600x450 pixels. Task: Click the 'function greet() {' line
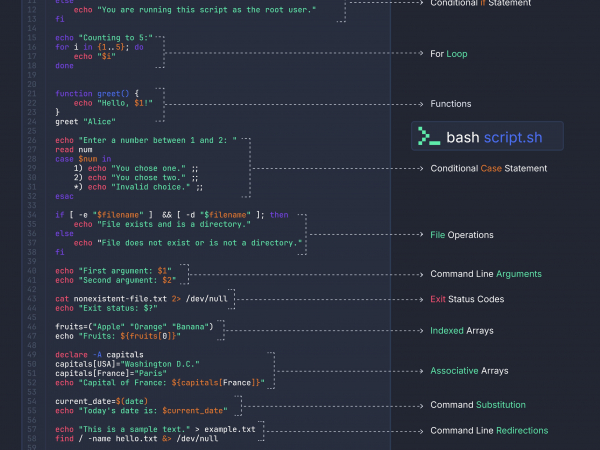coord(97,94)
